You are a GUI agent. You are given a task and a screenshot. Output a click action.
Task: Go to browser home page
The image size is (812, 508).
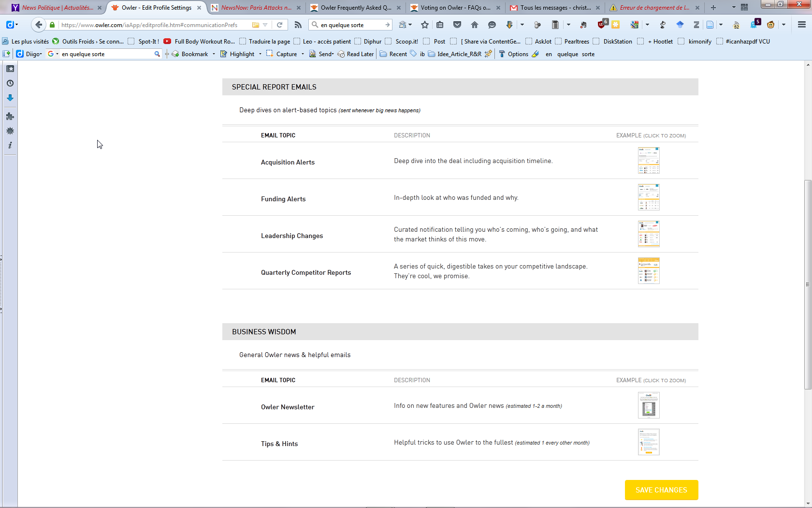[475, 25]
